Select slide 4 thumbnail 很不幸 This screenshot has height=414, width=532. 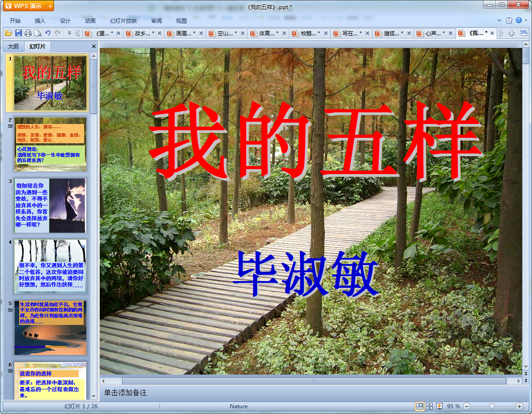pos(50,267)
